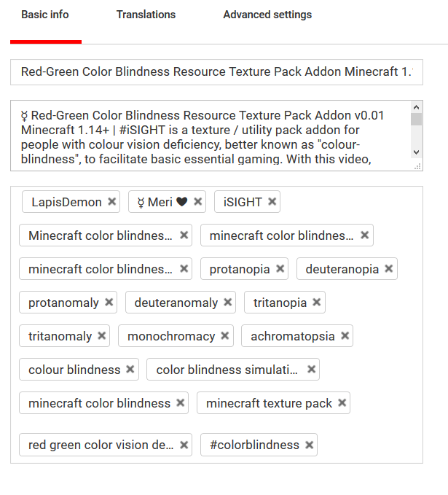This screenshot has width=448, height=495.
Task: Delete the monochromacy tag
Action: [224, 335]
